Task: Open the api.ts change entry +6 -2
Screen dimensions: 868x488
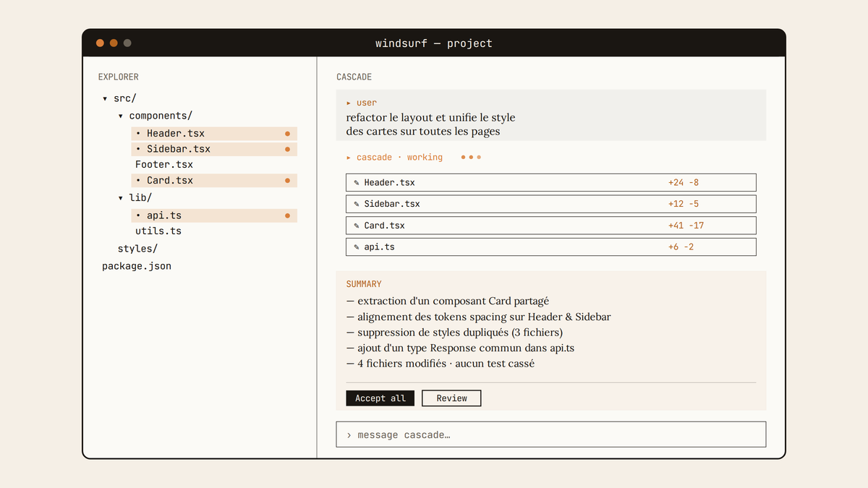Action: [551, 247]
